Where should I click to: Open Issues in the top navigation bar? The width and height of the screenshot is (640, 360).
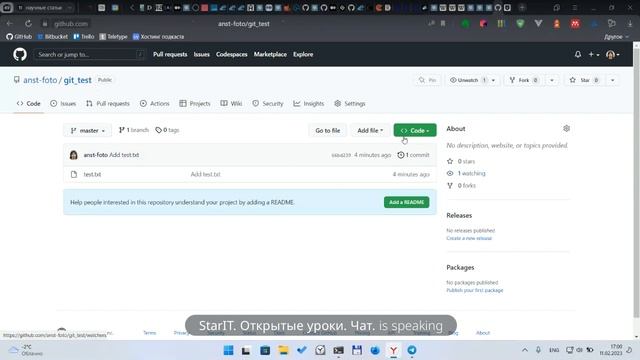pyautogui.click(x=201, y=54)
